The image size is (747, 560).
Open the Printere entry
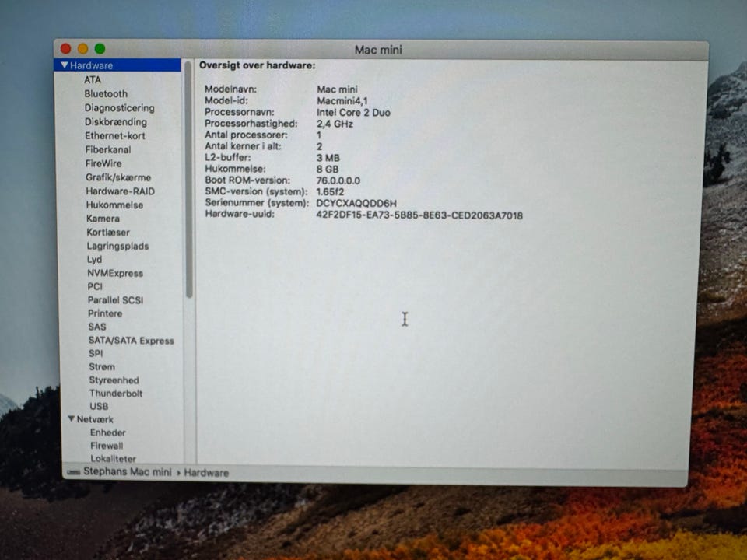(105, 313)
